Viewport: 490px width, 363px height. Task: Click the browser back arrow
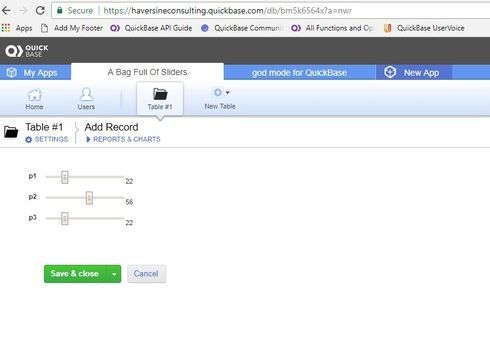tap(6, 11)
